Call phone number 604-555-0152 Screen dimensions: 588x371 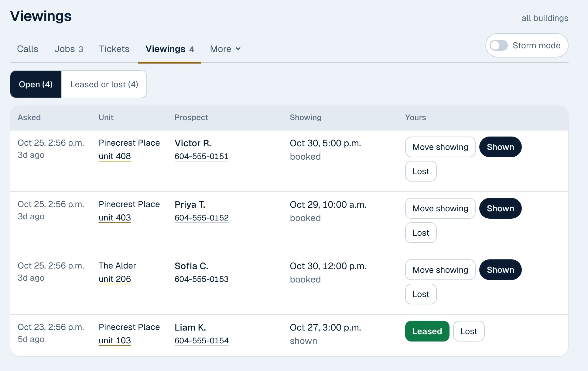(201, 218)
